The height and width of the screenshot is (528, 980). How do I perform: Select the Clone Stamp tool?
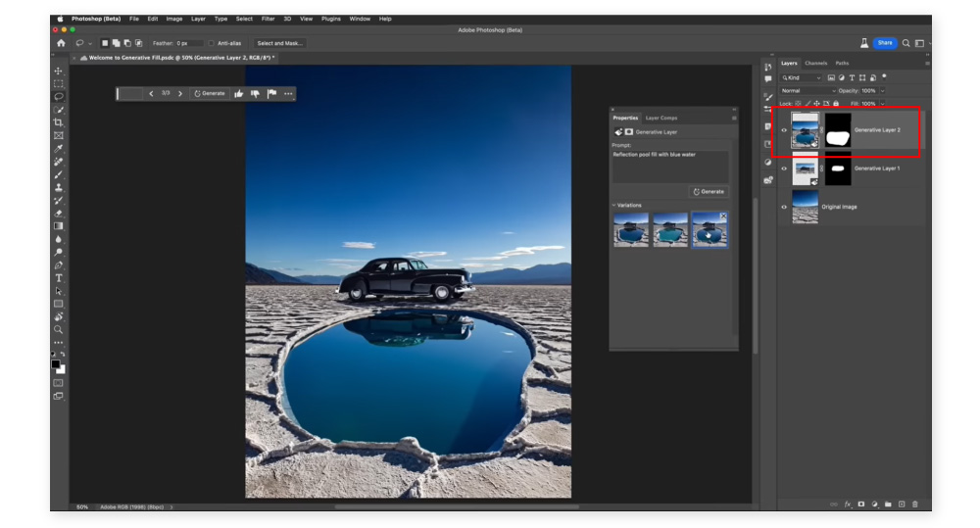coord(59,187)
